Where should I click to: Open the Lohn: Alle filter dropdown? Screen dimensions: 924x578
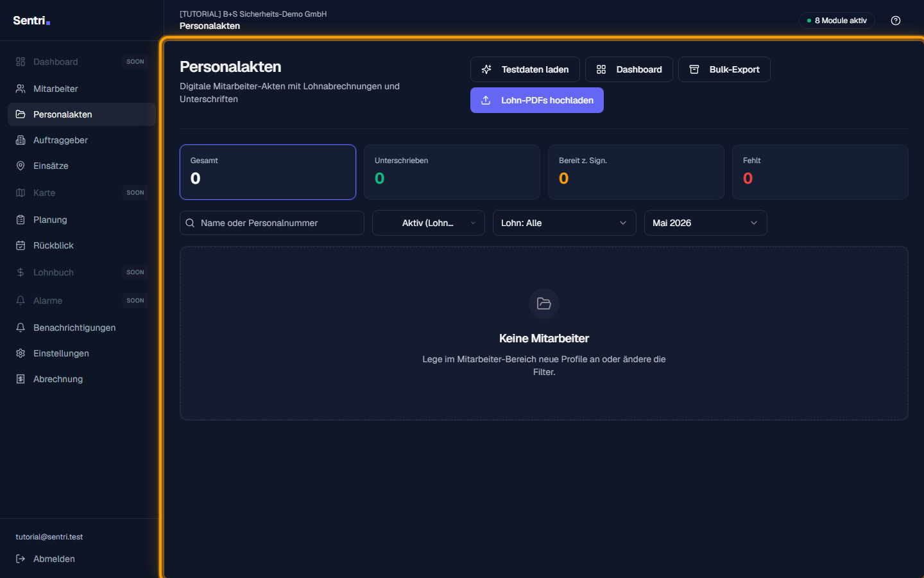coord(565,223)
